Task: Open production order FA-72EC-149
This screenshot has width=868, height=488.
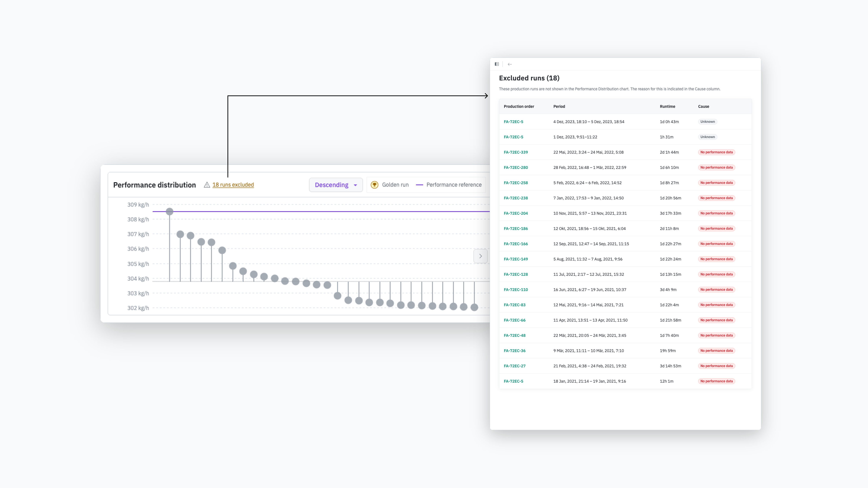Action: (x=516, y=259)
